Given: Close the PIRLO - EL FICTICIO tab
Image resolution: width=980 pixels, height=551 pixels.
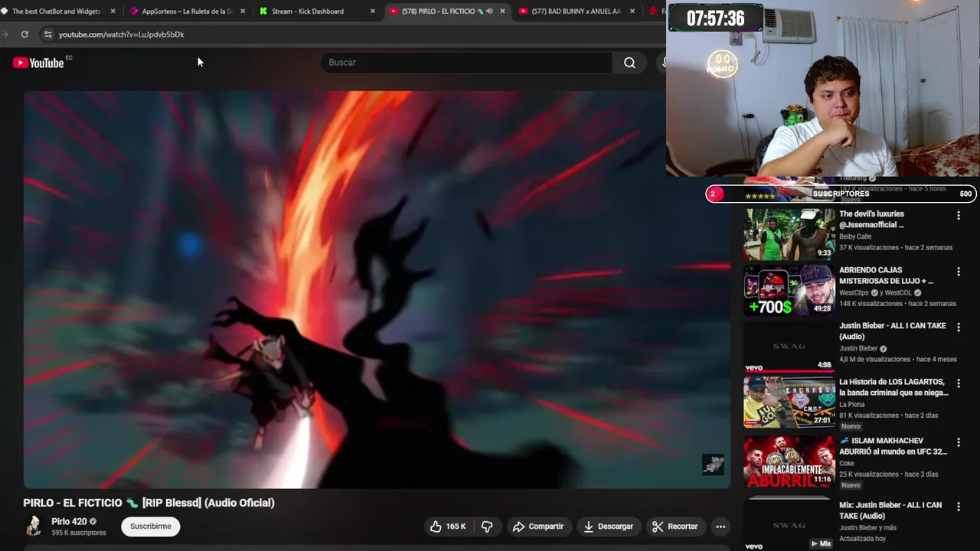Looking at the screenshot, I should pyautogui.click(x=502, y=11).
